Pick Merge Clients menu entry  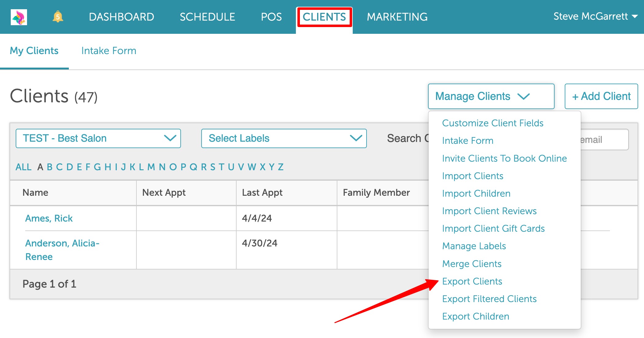(x=472, y=264)
